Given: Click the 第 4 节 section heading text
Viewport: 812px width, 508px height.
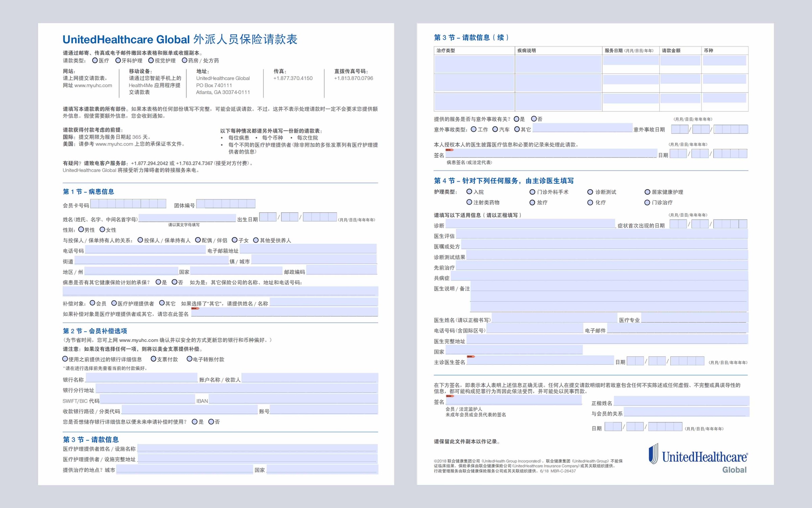Looking at the screenshot, I should pos(503,181).
